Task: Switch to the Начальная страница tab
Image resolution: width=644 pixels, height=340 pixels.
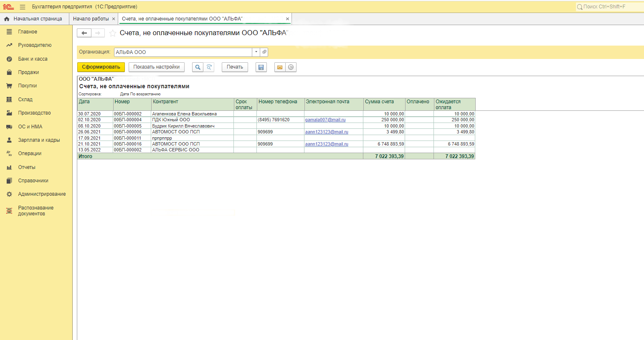Action: tap(34, 19)
